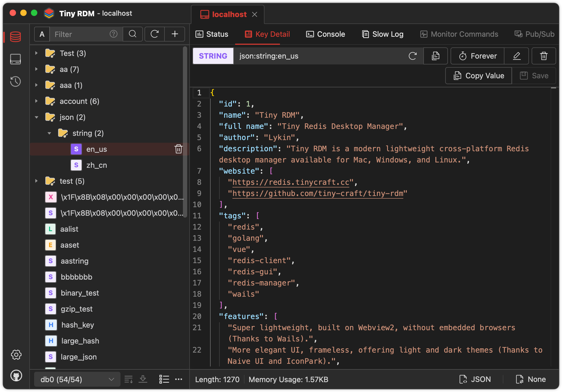Viewport: 562px width, 392px height.
Task: Toggle the tree/list view mode icon
Action: point(164,379)
